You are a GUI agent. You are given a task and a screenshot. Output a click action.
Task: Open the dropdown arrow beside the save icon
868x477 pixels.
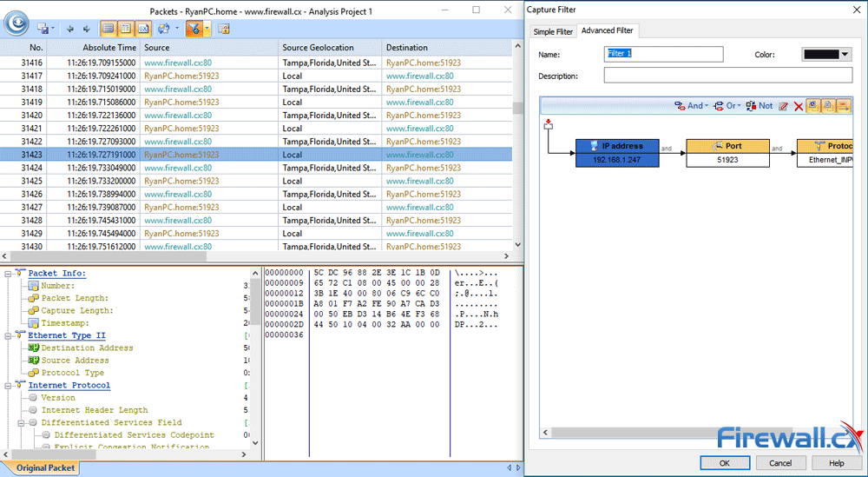[x=53, y=29]
